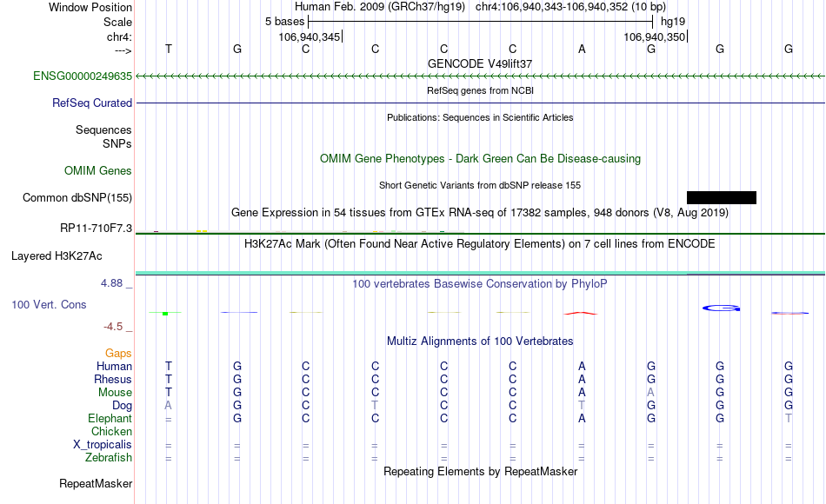826x504 pixels.
Task: Open the OMIM Genes track label
Action: coord(97,170)
